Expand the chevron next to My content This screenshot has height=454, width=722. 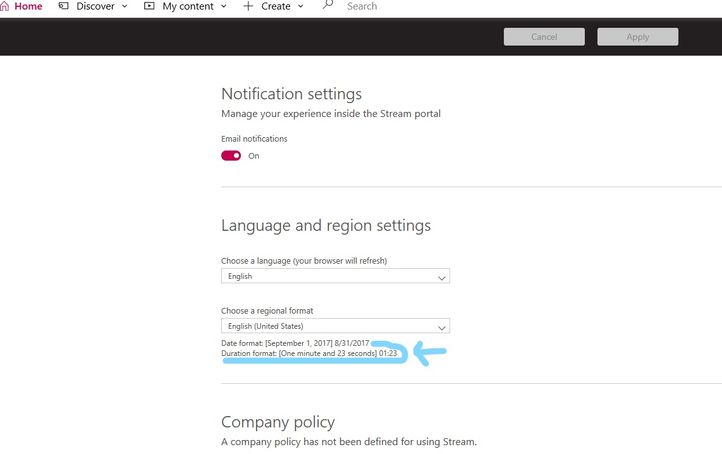(224, 6)
